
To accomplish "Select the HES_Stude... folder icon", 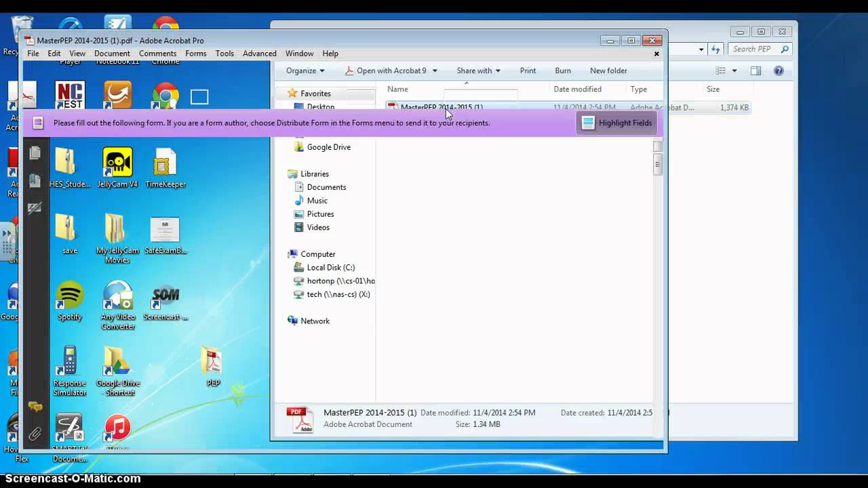I will click(x=69, y=168).
